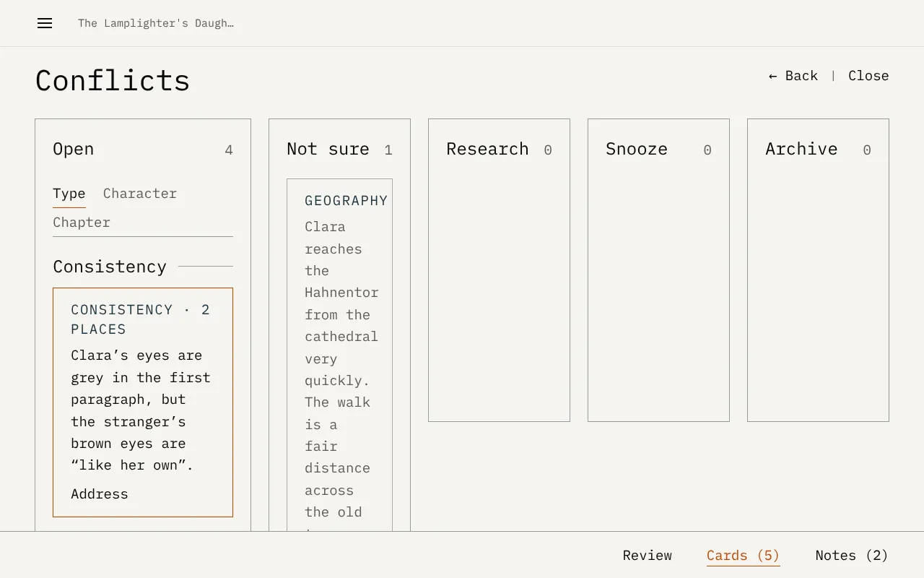Open the hamburger menu
The width and height of the screenshot is (924, 578).
pos(45,23)
